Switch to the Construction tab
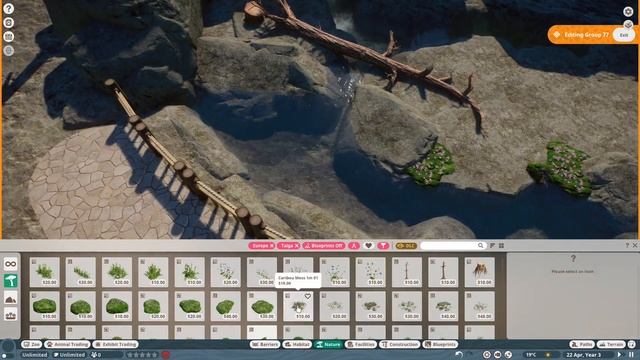 (400, 344)
